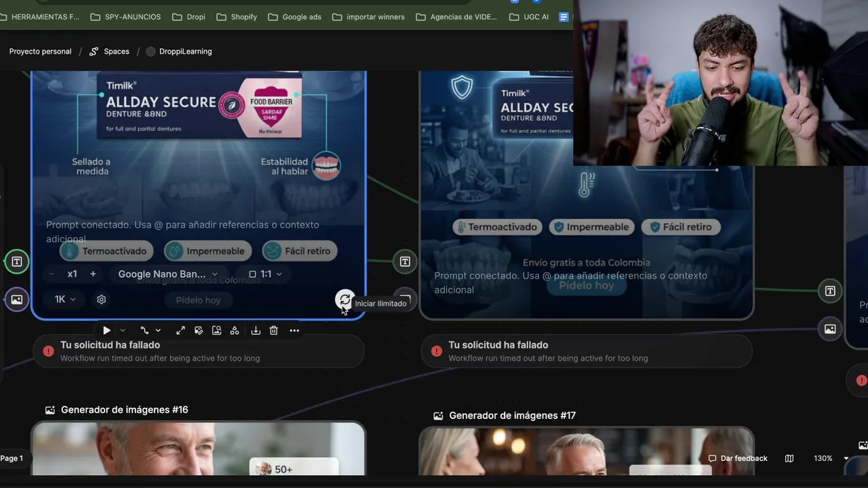
Task: Click the Page 1 label
Action: tap(12, 458)
